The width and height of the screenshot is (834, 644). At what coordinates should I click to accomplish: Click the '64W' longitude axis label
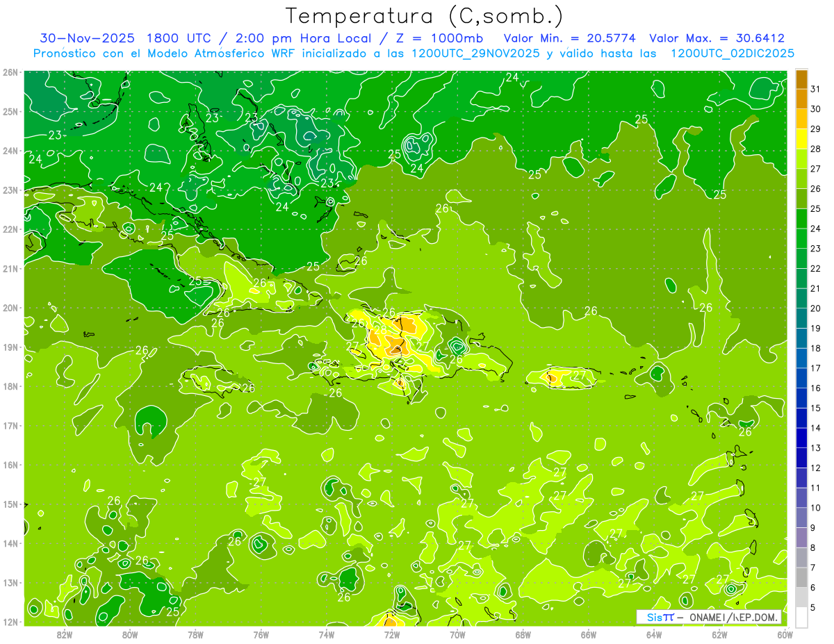click(654, 634)
